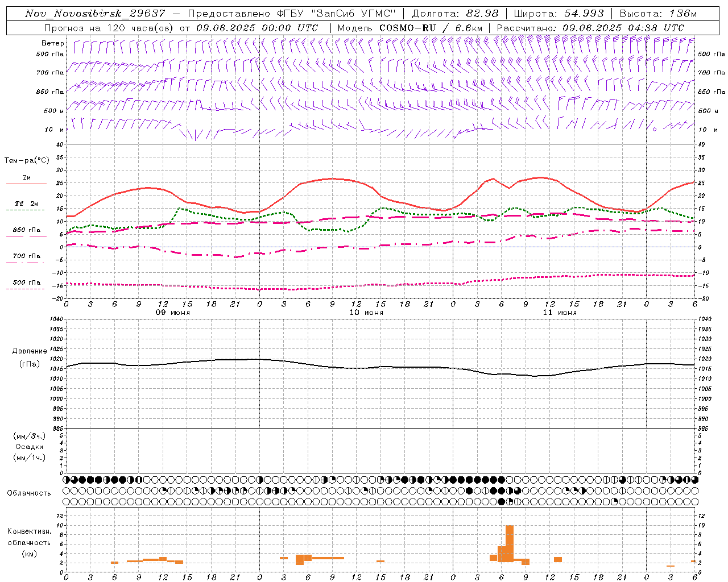This screenshot has width=728, height=582.
Task: Select the 11 июня date label
Action: coord(560,313)
